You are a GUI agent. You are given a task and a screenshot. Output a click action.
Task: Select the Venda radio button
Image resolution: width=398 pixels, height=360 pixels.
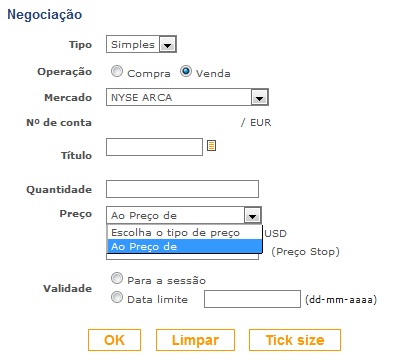pyautogui.click(x=186, y=71)
